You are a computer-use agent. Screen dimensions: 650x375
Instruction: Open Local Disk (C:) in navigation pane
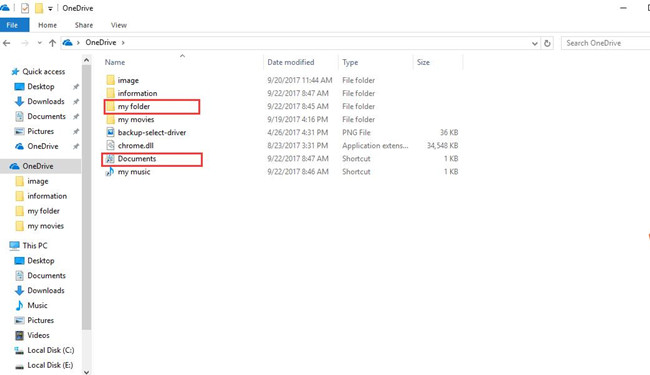[51, 350]
